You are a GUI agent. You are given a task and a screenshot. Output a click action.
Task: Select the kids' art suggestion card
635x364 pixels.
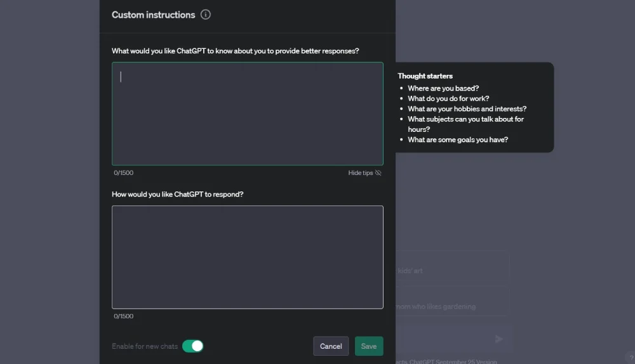tap(451, 270)
